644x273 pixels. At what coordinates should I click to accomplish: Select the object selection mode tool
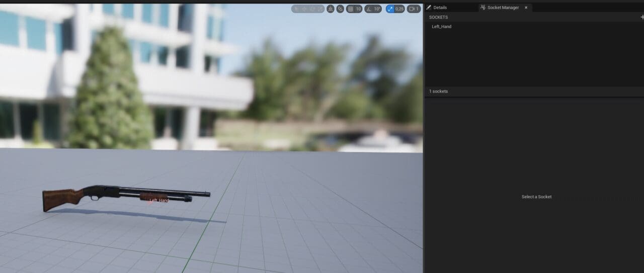(296, 9)
